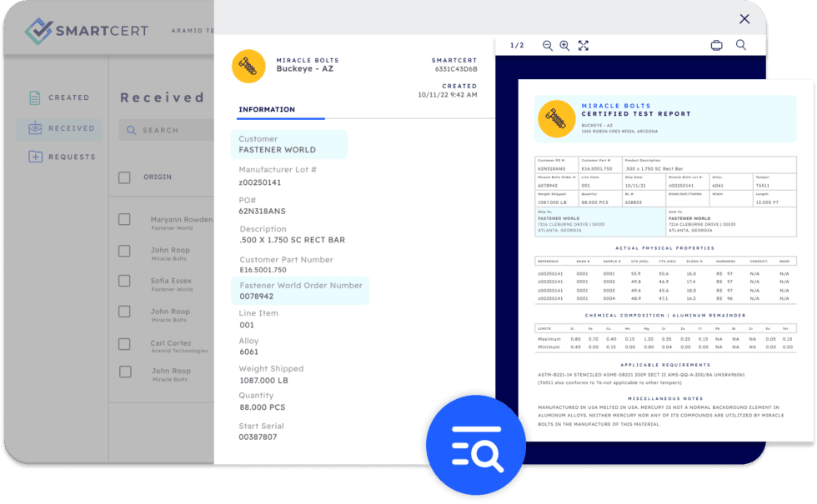Expand the report to full screen

584,46
